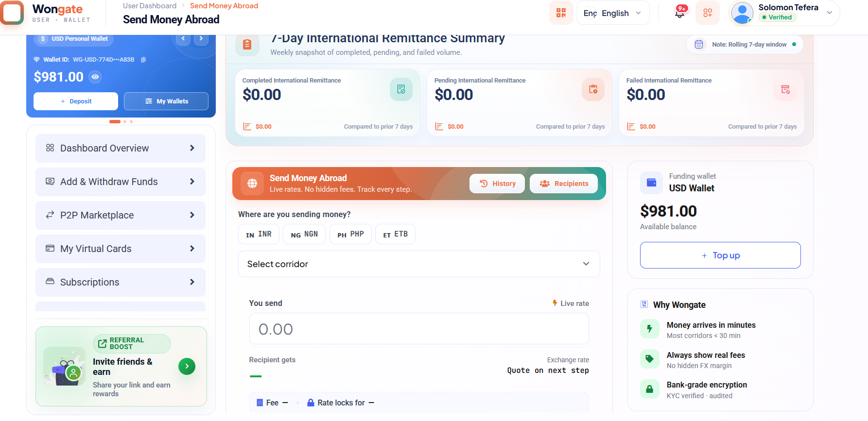Open the English language dropdown
The height and width of the screenshot is (421, 868).
click(x=613, y=13)
